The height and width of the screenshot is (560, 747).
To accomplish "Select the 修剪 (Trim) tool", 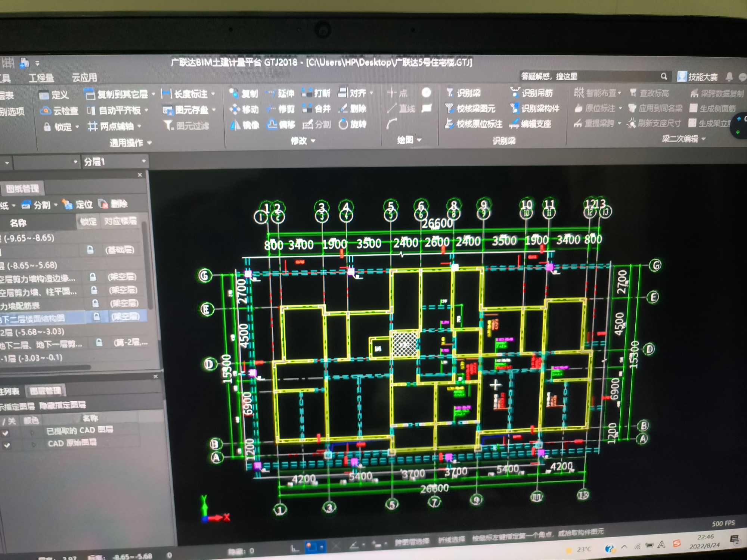I will [x=280, y=109].
